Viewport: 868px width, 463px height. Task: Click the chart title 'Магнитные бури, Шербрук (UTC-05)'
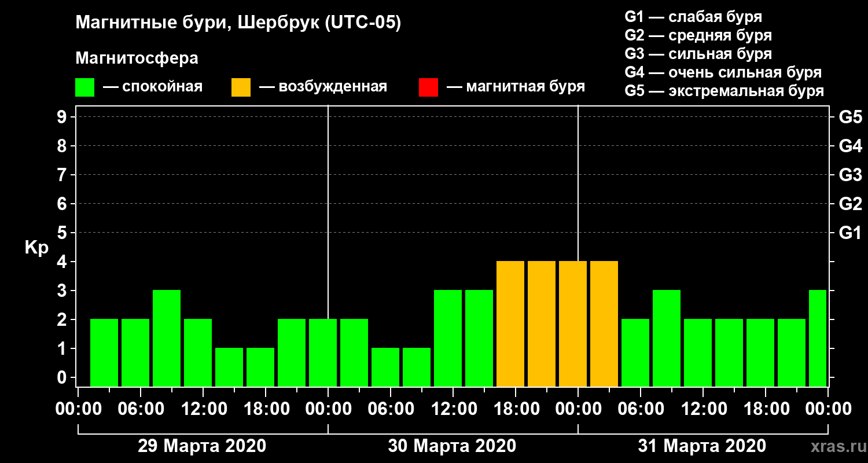(238, 24)
